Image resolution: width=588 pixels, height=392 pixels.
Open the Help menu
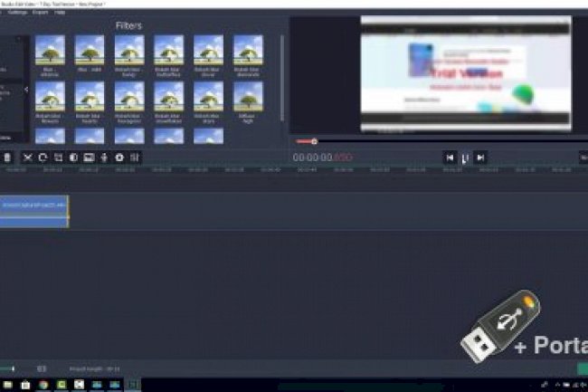pyautogui.click(x=60, y=13)
